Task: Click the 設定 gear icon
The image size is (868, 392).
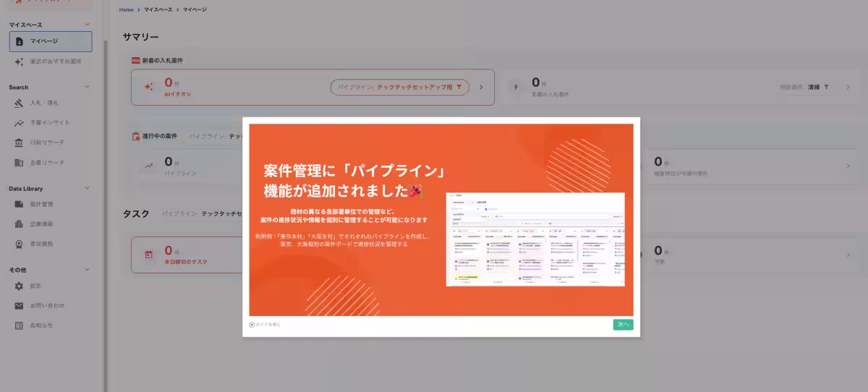Action: pos(20,286)
